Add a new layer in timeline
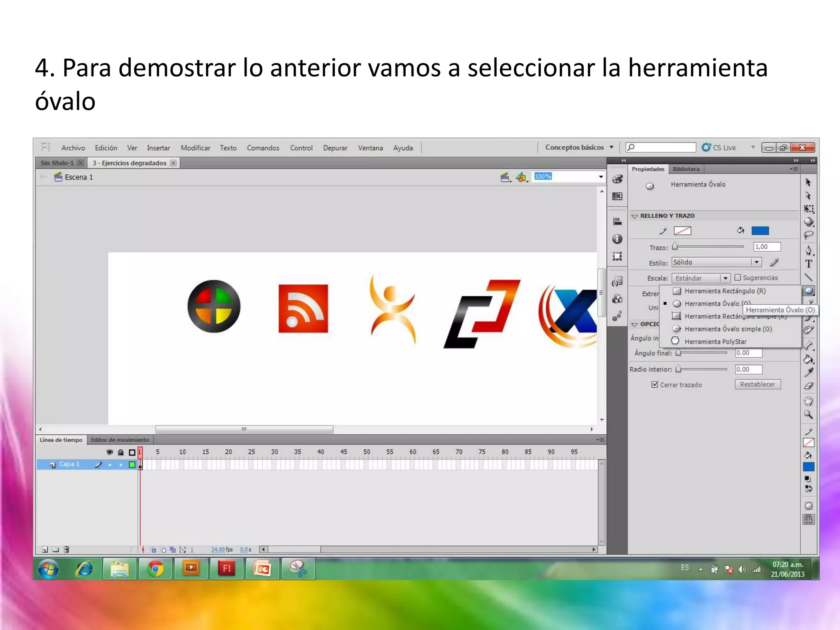Image resolution: width=840 pixels, height=630 pixels. click(45, 550)
